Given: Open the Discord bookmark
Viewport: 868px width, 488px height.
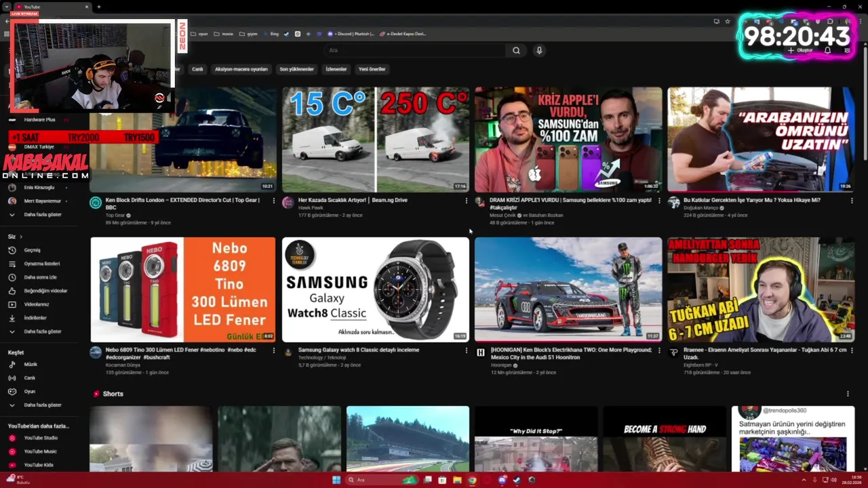Looking at the screenshot, I should tap(351, 34).
